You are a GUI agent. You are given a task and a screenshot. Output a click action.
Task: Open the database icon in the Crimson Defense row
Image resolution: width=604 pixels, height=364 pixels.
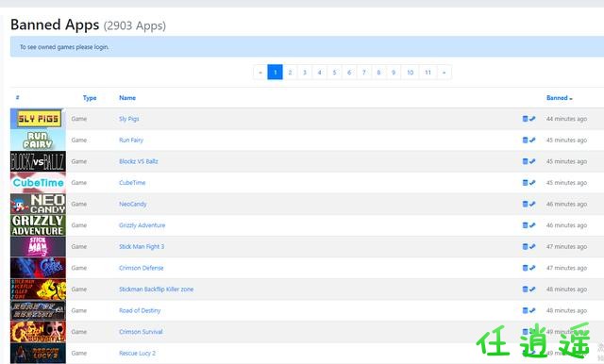point(525,268)
